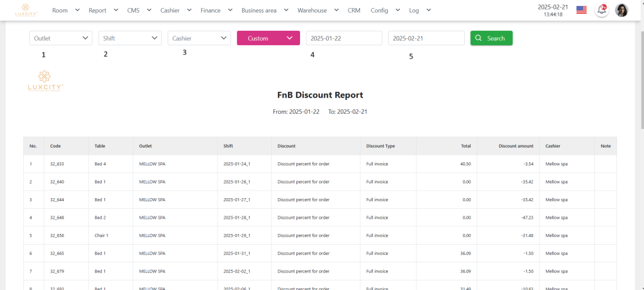Click the Luxcity logo in navbar
The width and height of the screenshot is (644, 290).
coord(26,10)
